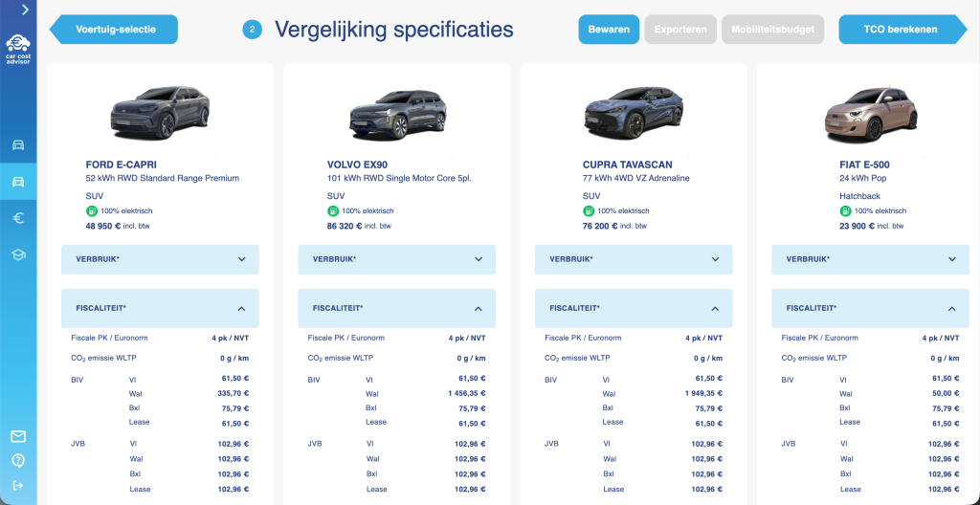Open the euro cost section in sidebar
This screenshot has height=505, width=980.
18,218
